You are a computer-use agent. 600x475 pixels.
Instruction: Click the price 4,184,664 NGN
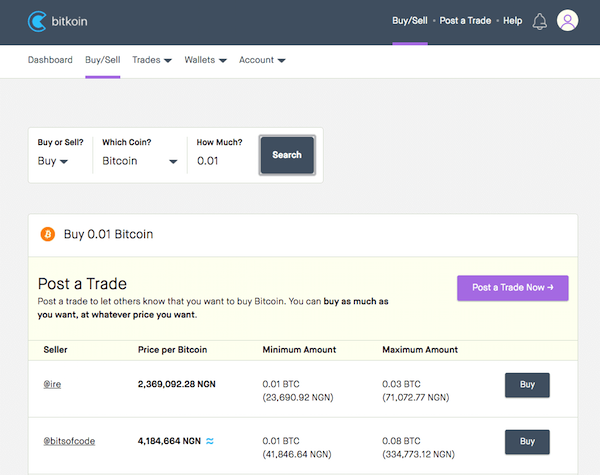pyautogui.click(x=169, y=441)
